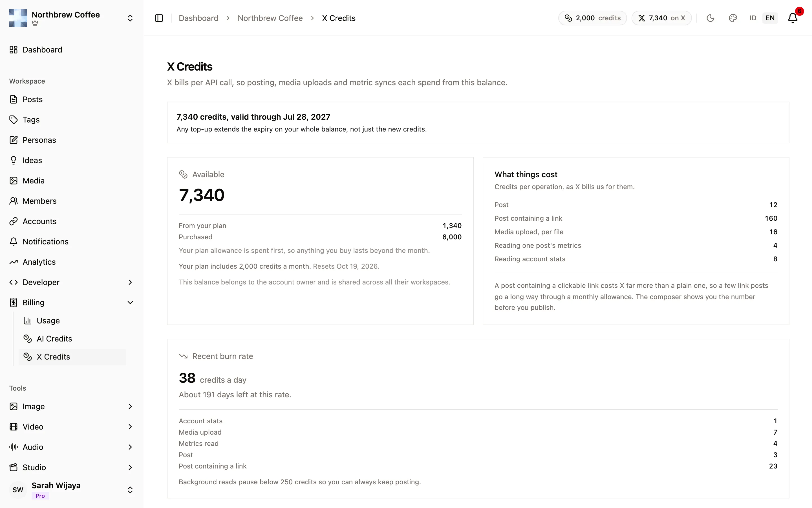Click 'Resets Oct 19, 2026.' text
The width and height of the screenshot is (812, 508).
(x=346, y=266)
